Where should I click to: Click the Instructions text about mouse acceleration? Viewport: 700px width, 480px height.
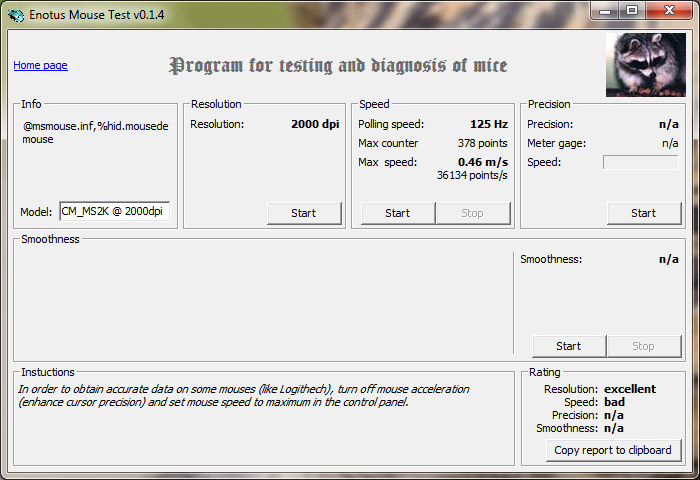point(244,396)
